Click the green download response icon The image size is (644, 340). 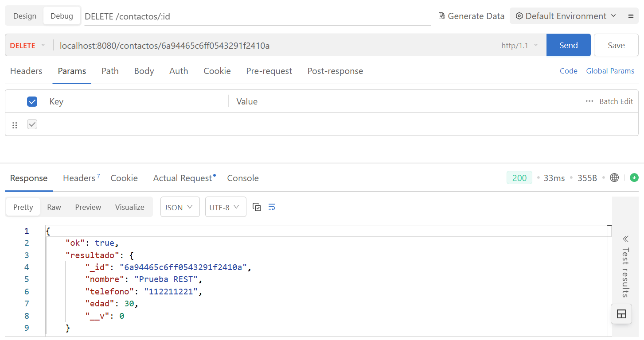pos(634,178)
